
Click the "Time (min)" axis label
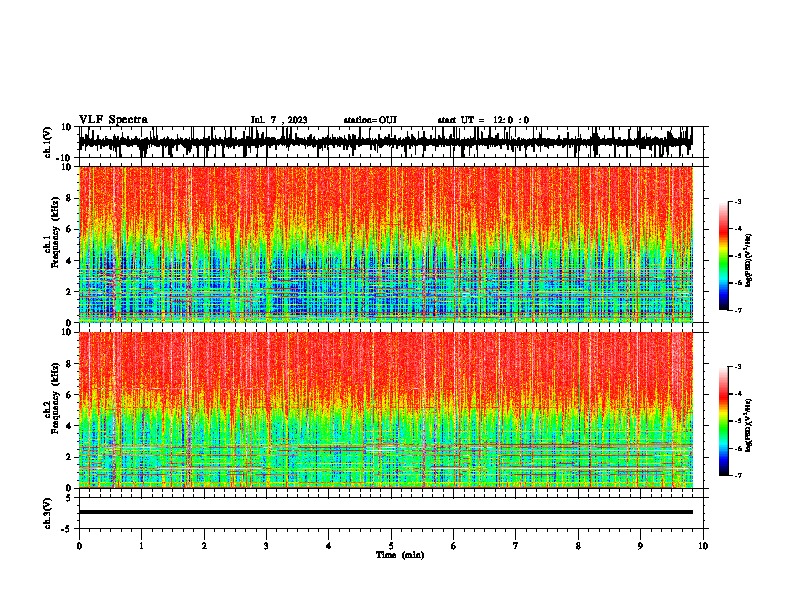(x=400, y=555)
